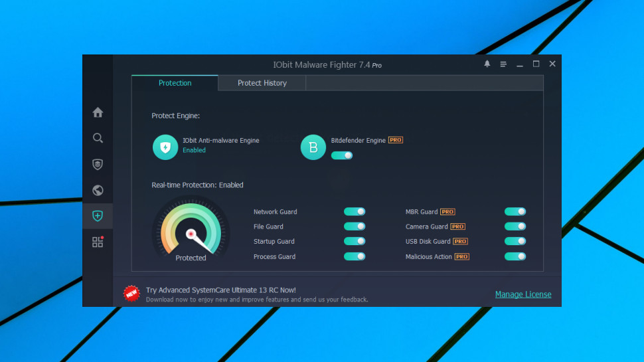The width and height of the screenshot is (644, 362).
Task: Click the PRO badge beside MBR Guard
Action: pyautogui.click(x=447, y=212)
